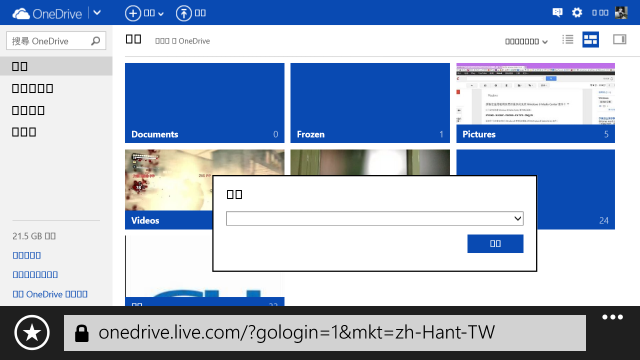Open the plus-circle create menu
The height and width of the screenshot is (360, 640).
(x=144, y=13)
